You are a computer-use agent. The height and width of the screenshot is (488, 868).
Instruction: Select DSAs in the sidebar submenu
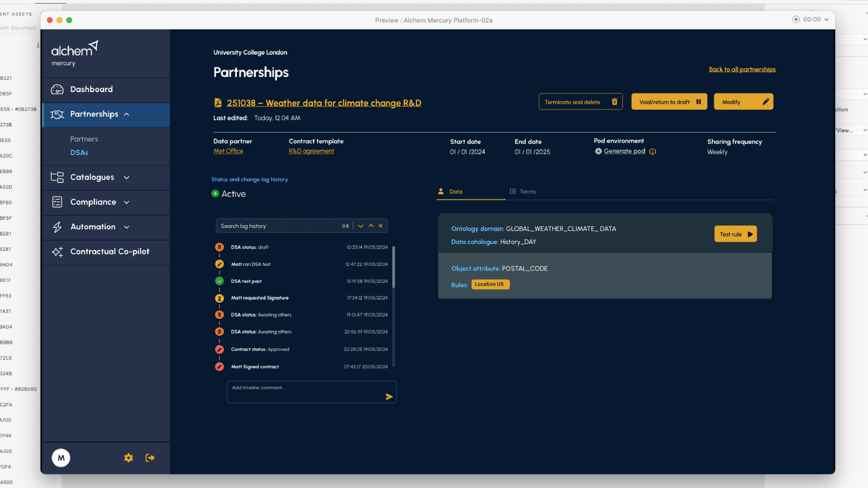79,152
